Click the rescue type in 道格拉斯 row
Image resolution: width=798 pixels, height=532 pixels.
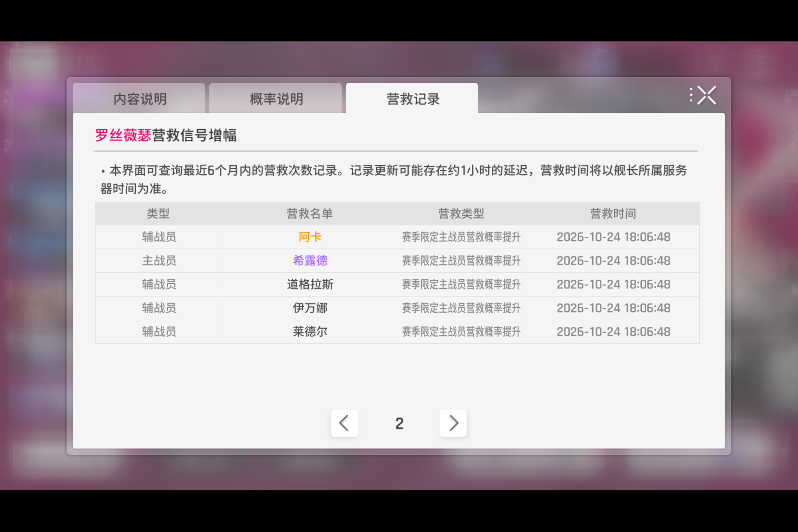point(461,284)
